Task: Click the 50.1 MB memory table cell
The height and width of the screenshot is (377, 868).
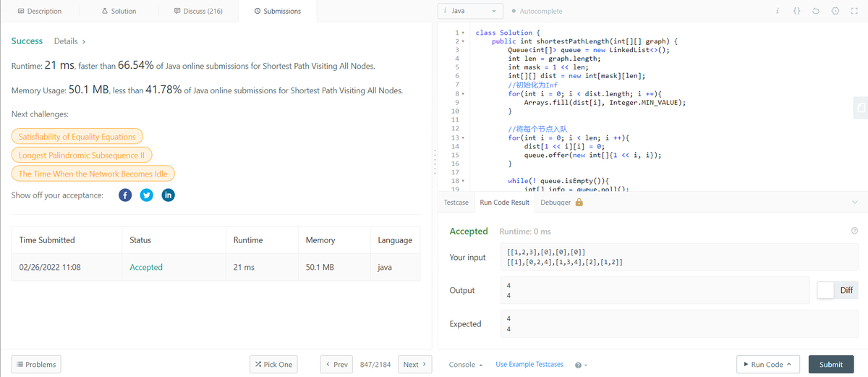Action: [x=333, y=267]
